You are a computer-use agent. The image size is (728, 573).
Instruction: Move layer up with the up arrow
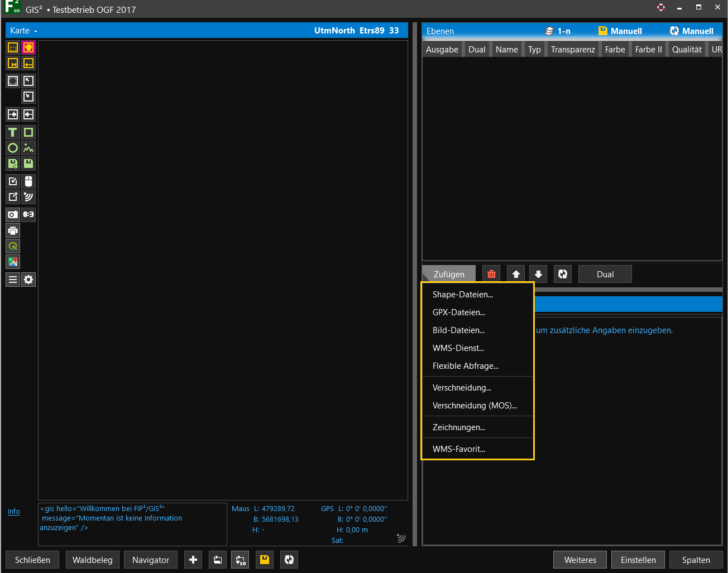tap(516, 274)
